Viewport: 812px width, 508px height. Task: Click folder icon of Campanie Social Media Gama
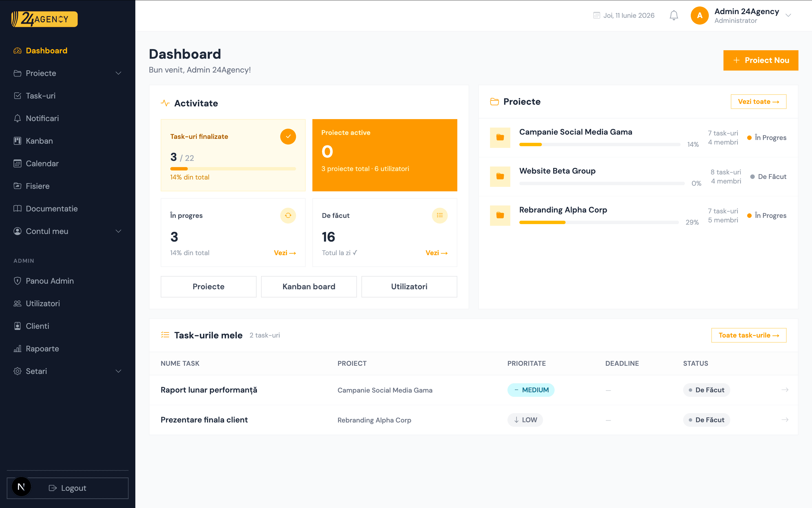click(x=500, y=137)
